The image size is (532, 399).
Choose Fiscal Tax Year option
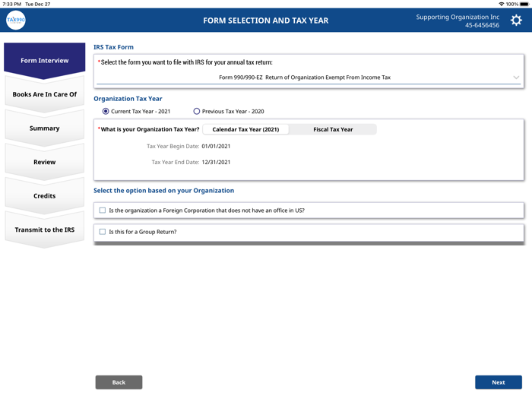pos(333,129)
